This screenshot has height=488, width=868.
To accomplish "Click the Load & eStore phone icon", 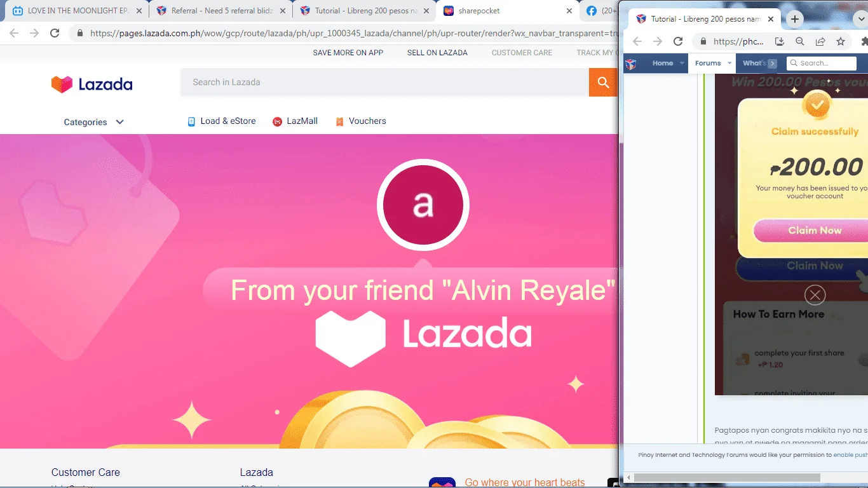I will [x=191, y=121].
